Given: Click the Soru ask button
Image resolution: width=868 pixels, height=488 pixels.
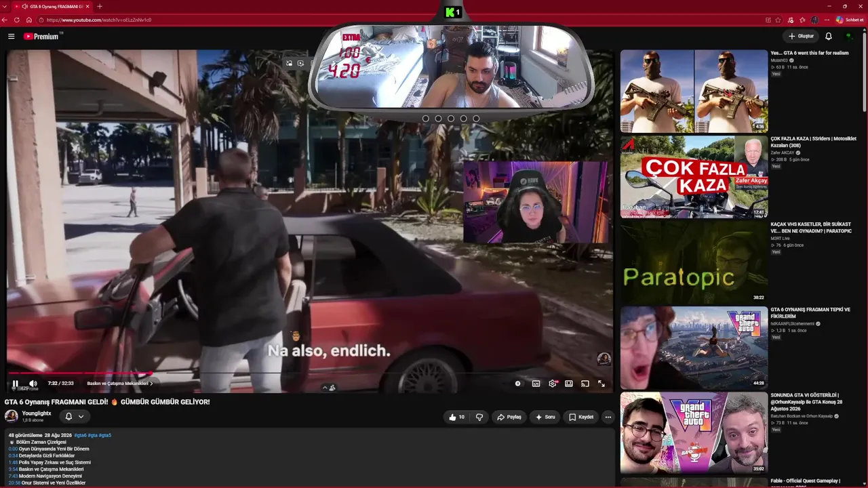Looking at the screenshot, I should (x=545, y=417).
